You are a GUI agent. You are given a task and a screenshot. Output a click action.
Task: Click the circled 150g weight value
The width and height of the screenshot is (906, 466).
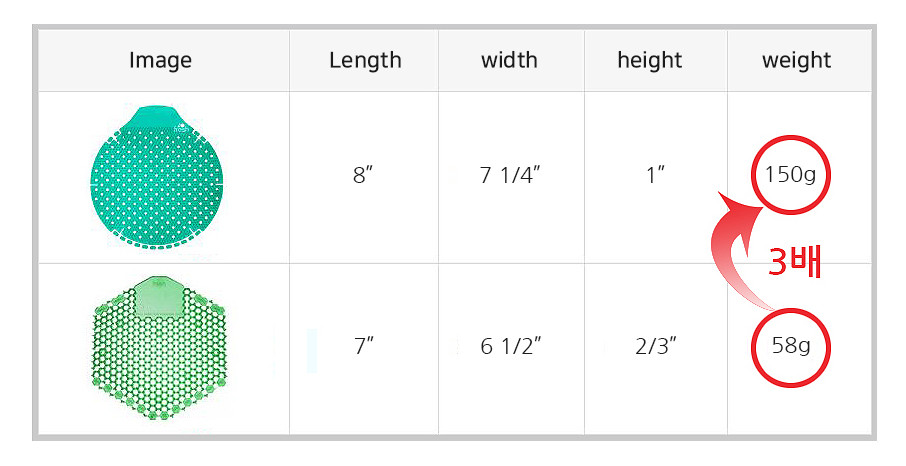[790, 174]
